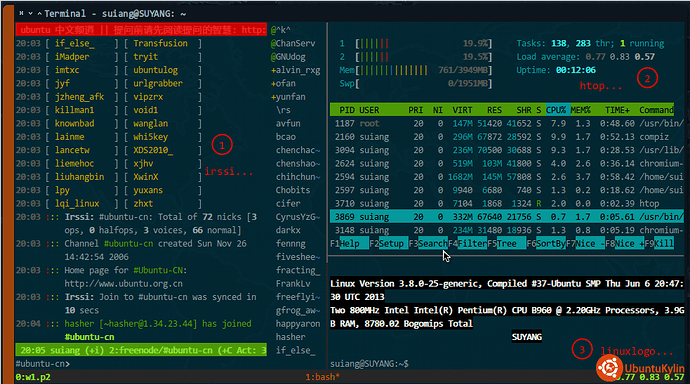Screen dimensions: 690x384
Task: Click name ubuntulog in names list
Action: coord(155,70)
